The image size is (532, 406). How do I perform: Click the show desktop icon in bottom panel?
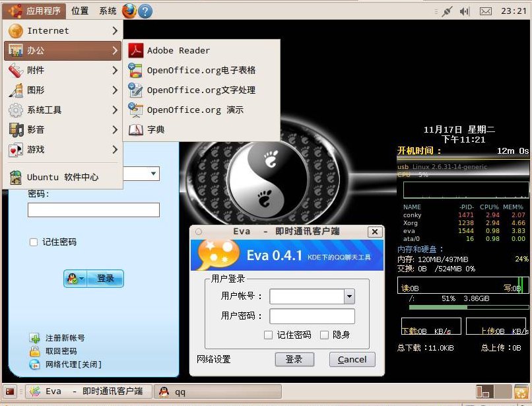pos(10,391)
